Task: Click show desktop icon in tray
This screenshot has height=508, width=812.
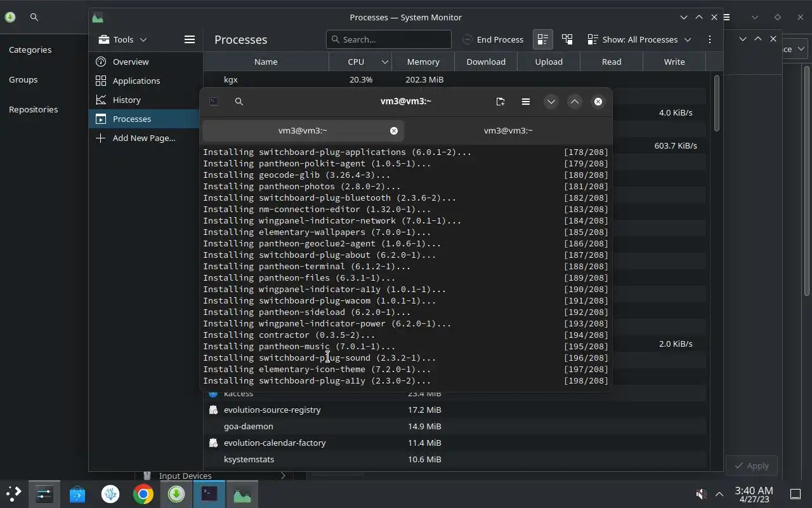Action: click(x=795, y=494)
